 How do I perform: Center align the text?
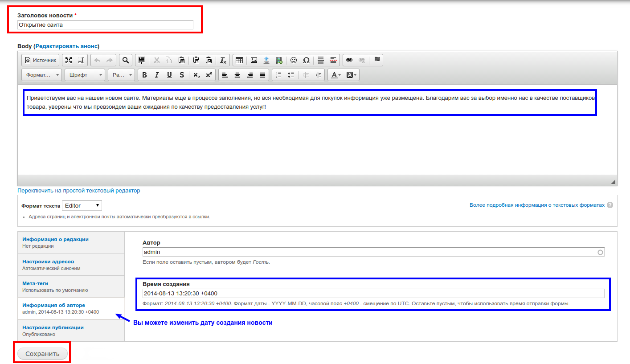(237, 75)
